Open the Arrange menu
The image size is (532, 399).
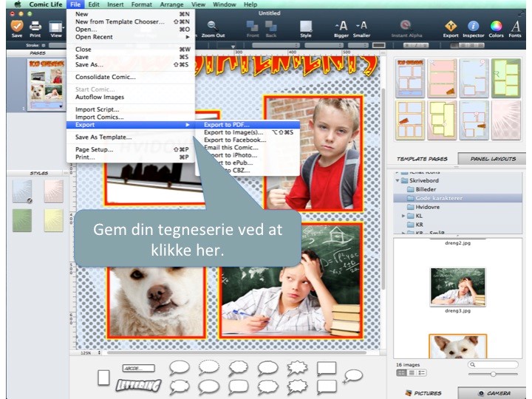click(171, 4)
